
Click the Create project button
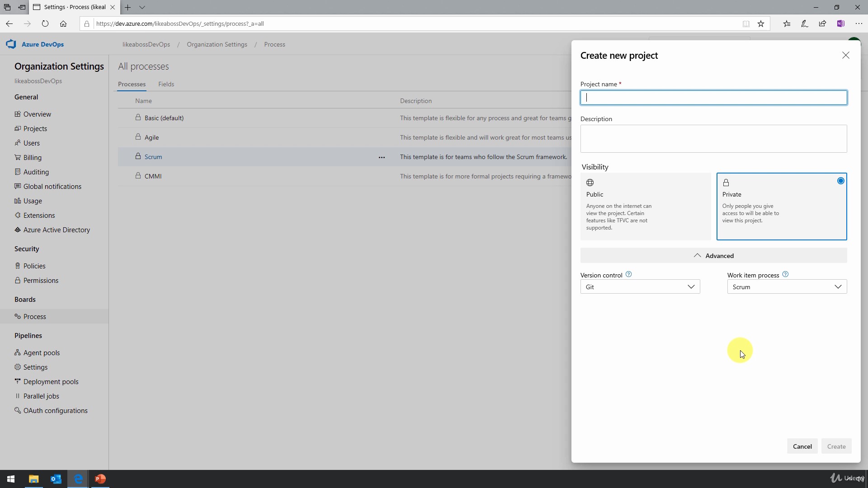point(836,446)
